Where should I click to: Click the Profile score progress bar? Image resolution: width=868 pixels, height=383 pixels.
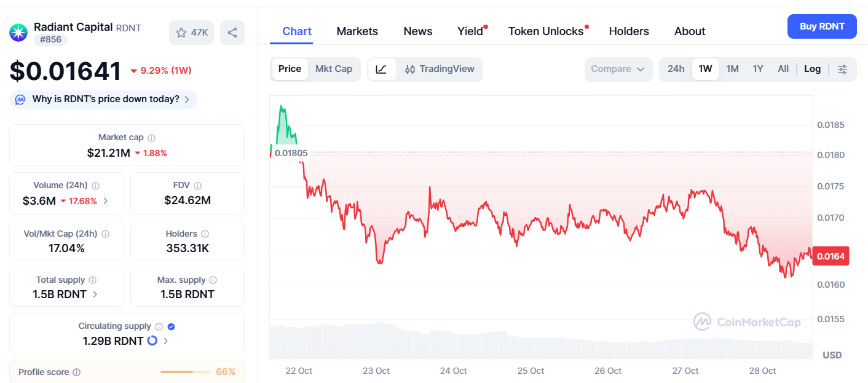click(185, 372)
